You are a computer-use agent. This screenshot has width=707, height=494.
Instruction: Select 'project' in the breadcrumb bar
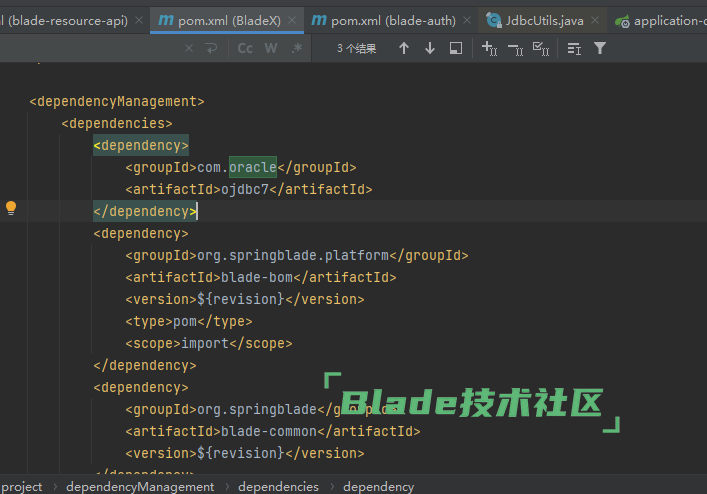tap(21, 487)
